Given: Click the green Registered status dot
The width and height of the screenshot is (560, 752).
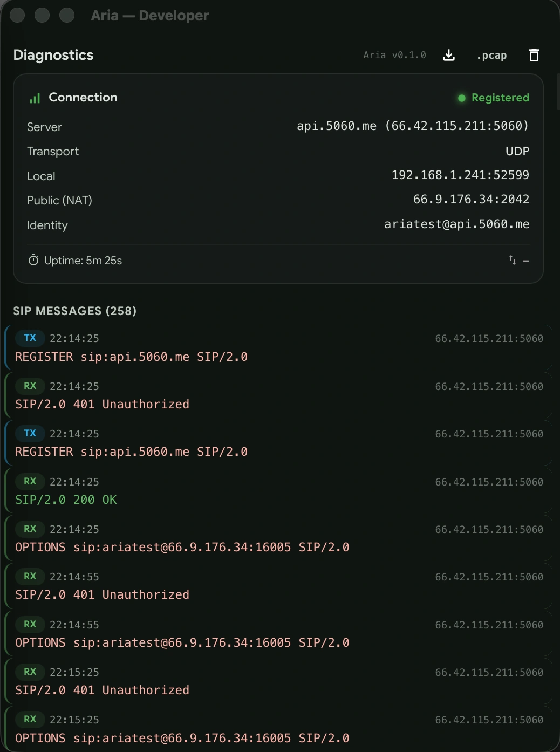Looking at the screenshot, I should pos(461,98).
